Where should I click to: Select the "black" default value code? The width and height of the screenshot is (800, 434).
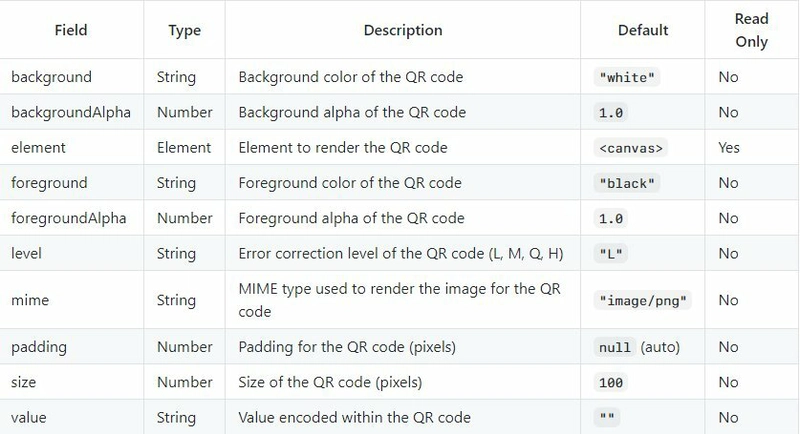627,183
